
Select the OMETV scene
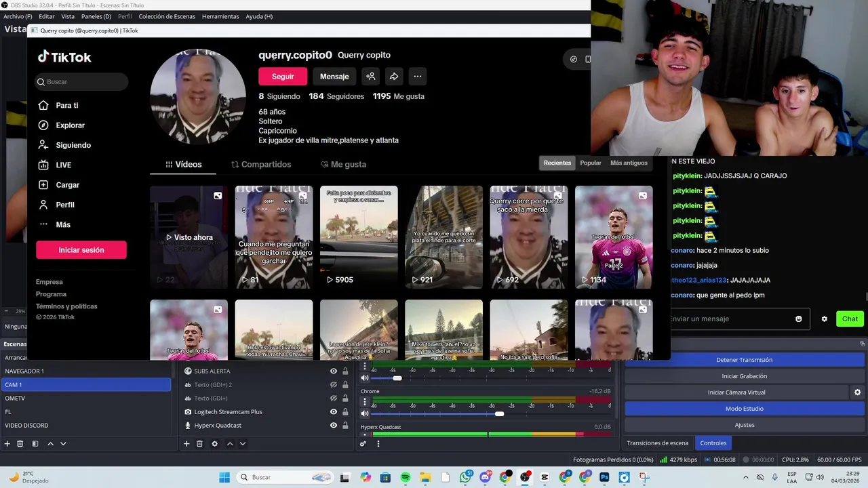pyautogui.click(x=85, y=399)
